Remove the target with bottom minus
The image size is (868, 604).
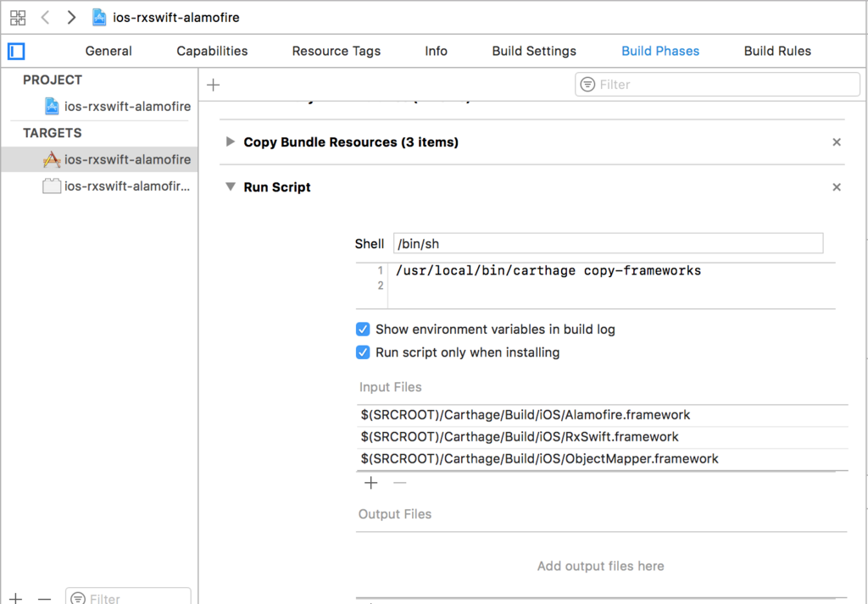[x=44, y=598]
